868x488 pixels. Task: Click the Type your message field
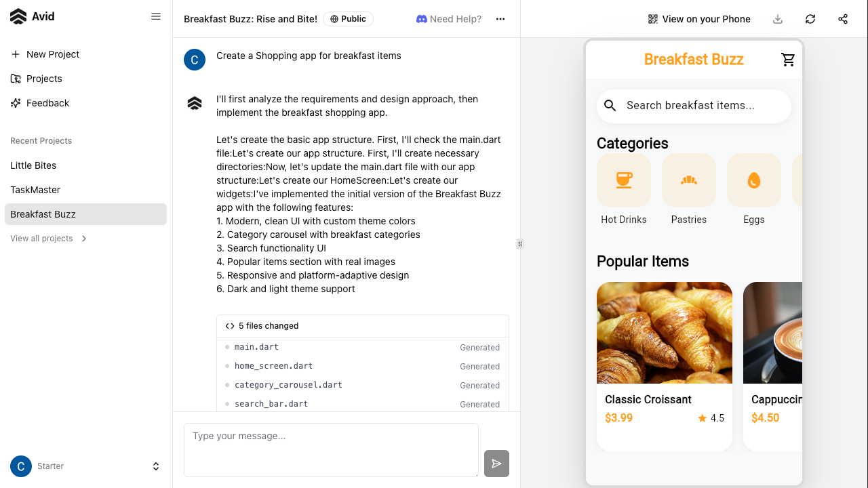331,450
